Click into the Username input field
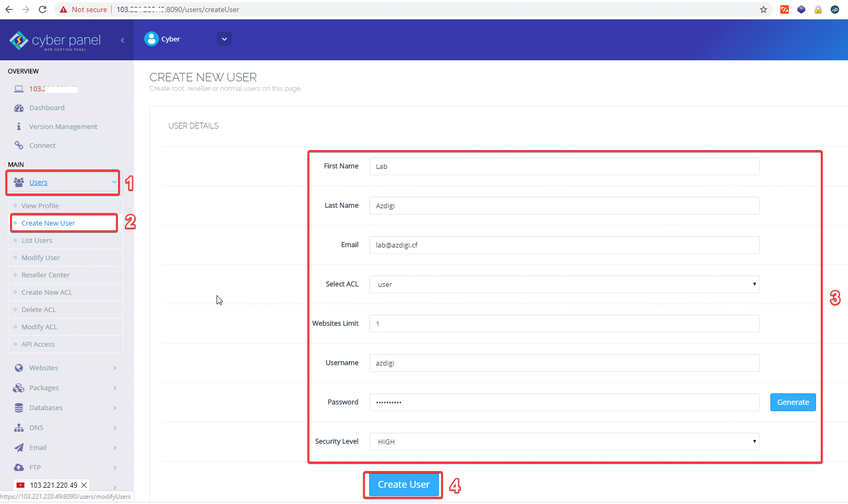Viewport: 848px width, 504px height. (x=564, y=363)
